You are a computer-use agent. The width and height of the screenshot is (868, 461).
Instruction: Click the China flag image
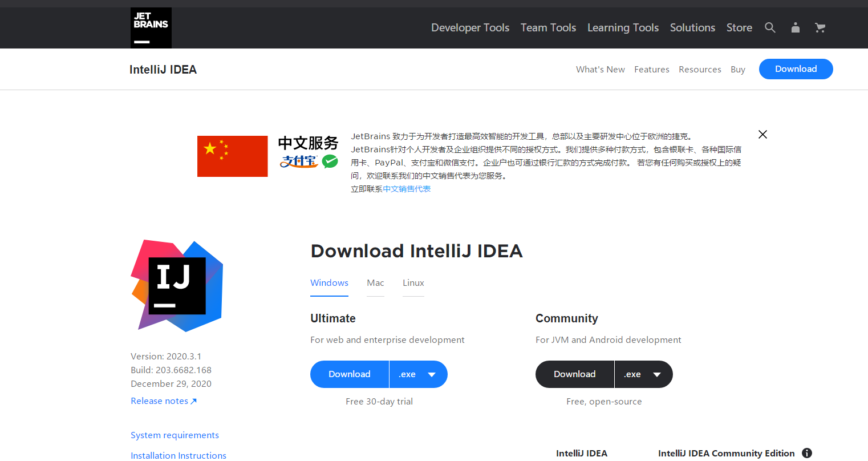point(232,156)
